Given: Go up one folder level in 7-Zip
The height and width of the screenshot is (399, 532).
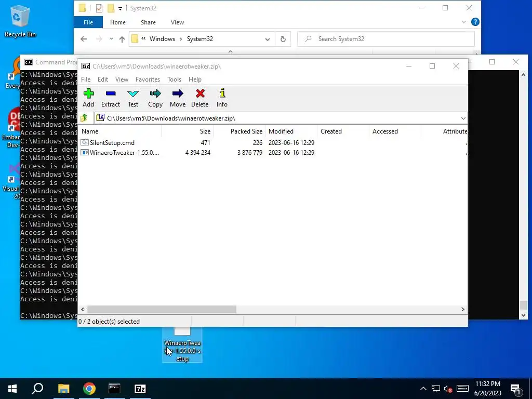Looking at the screenshot, I should [84, 118].
